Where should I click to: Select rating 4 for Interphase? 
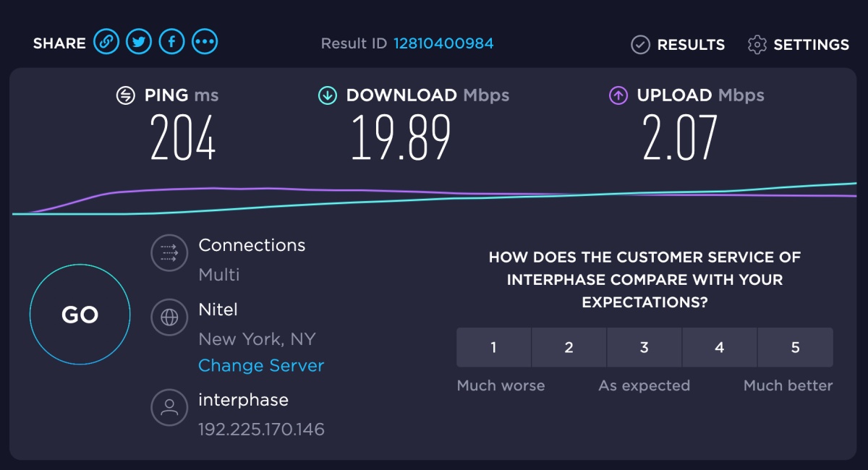pyautogui.click(x=719, y=348)
